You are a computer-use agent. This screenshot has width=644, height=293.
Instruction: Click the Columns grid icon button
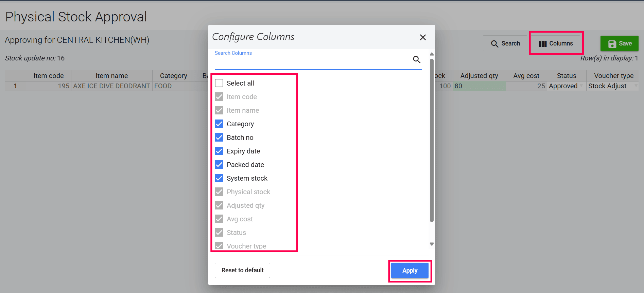(x=543, y=44)
